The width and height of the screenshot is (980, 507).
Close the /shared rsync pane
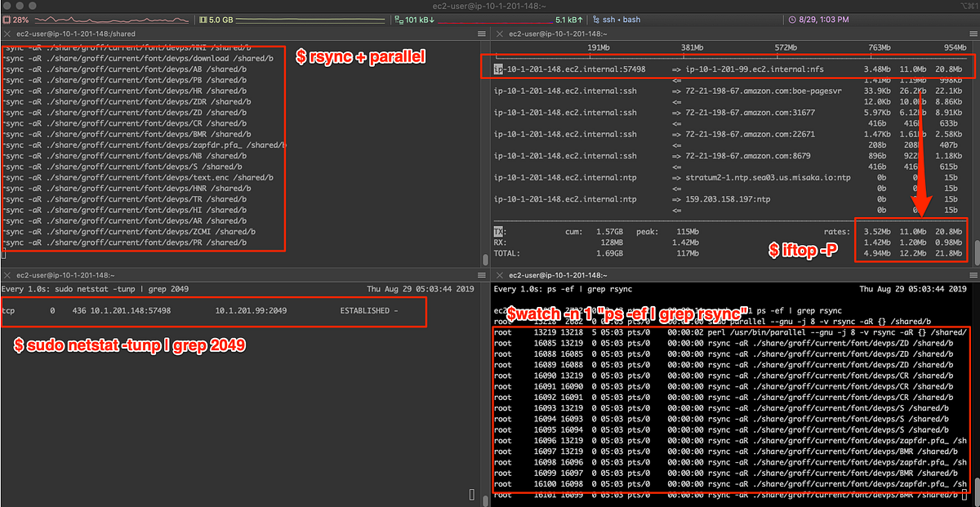pos(7,33)
